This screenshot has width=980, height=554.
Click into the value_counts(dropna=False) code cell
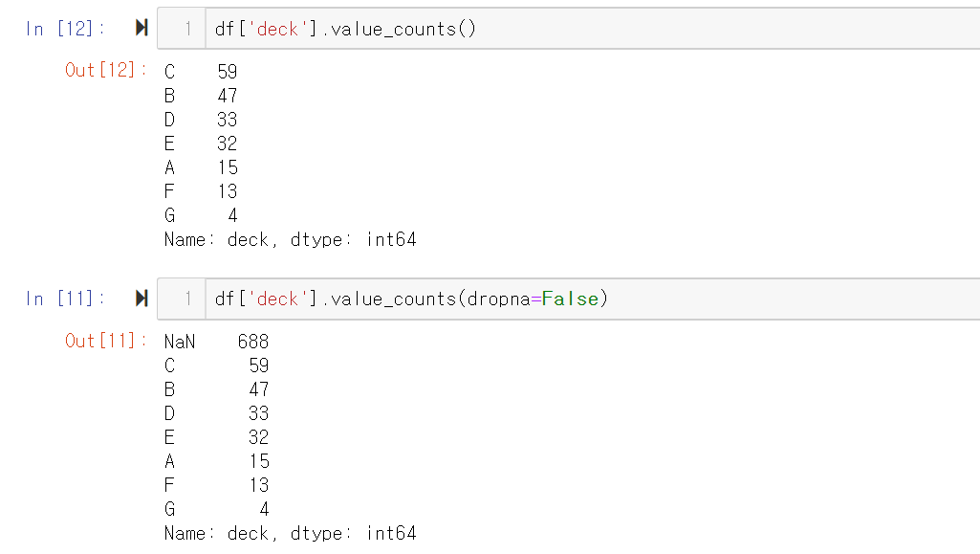pyautogui.click(x=593, y=299)
